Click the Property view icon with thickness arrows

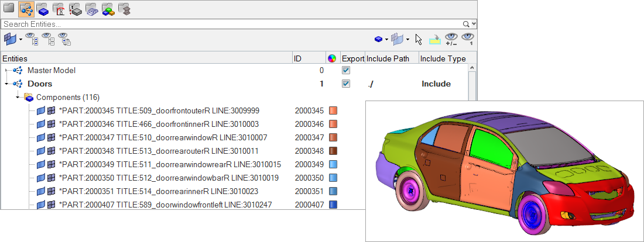coord(75,9)
